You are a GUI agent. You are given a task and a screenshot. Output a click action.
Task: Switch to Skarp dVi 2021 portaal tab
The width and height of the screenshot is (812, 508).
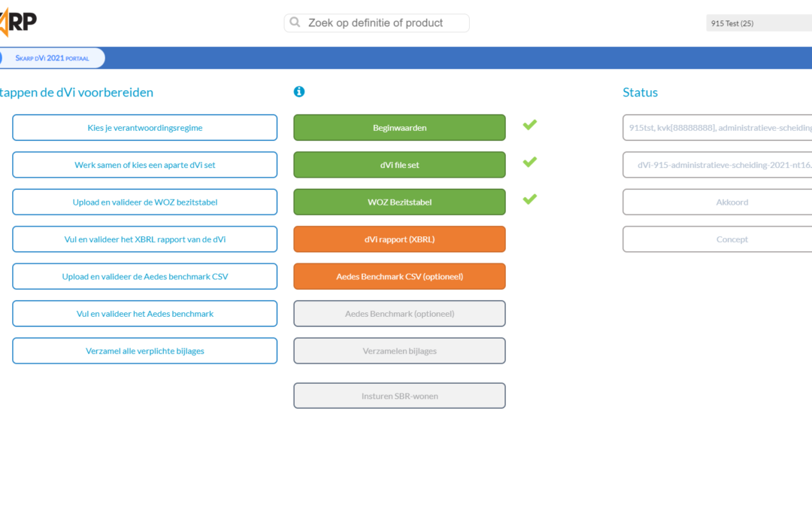click(52, 58)
